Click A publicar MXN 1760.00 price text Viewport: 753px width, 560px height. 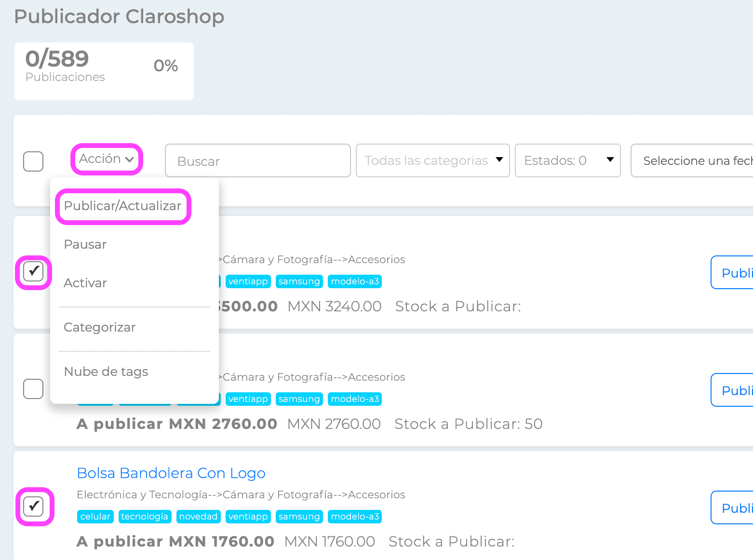click(175, 542)
